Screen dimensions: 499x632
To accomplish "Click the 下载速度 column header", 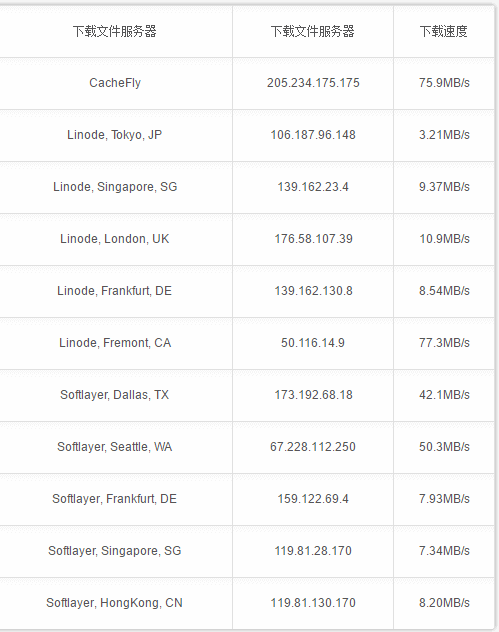I will click(443, 31).
